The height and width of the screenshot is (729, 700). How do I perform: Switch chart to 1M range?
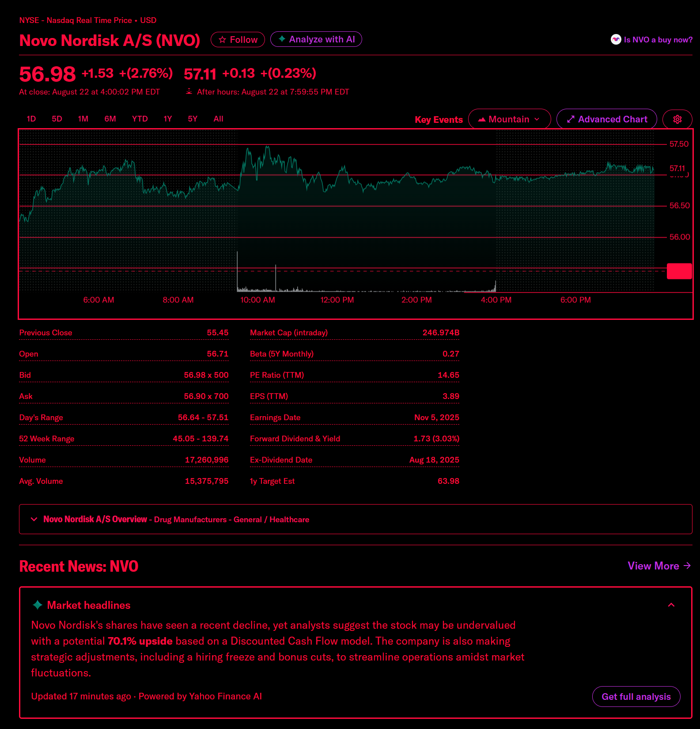click(83, 119)
